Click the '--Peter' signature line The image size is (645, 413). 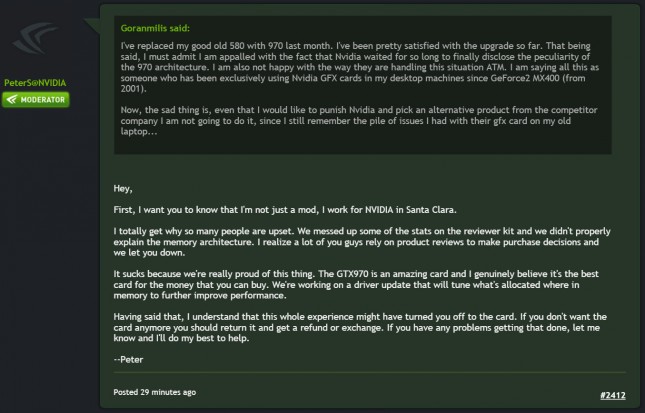pyautogui.click(x=128, y=360)
